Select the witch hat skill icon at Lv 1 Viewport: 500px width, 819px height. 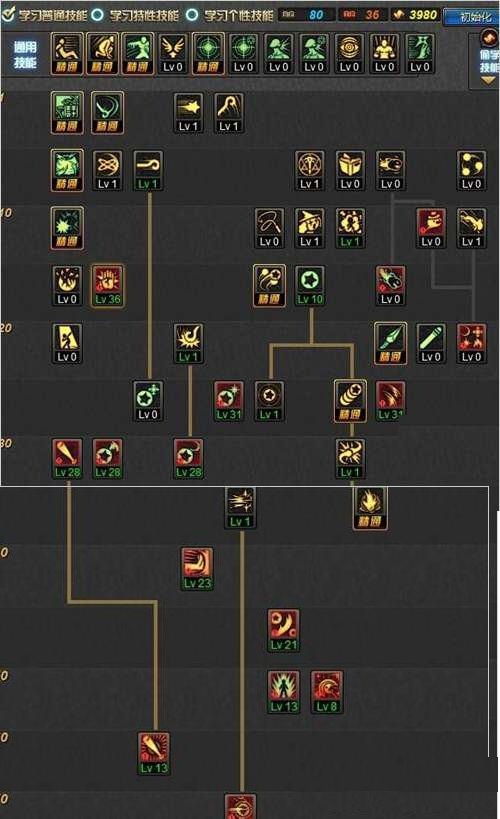click(310, 228)
